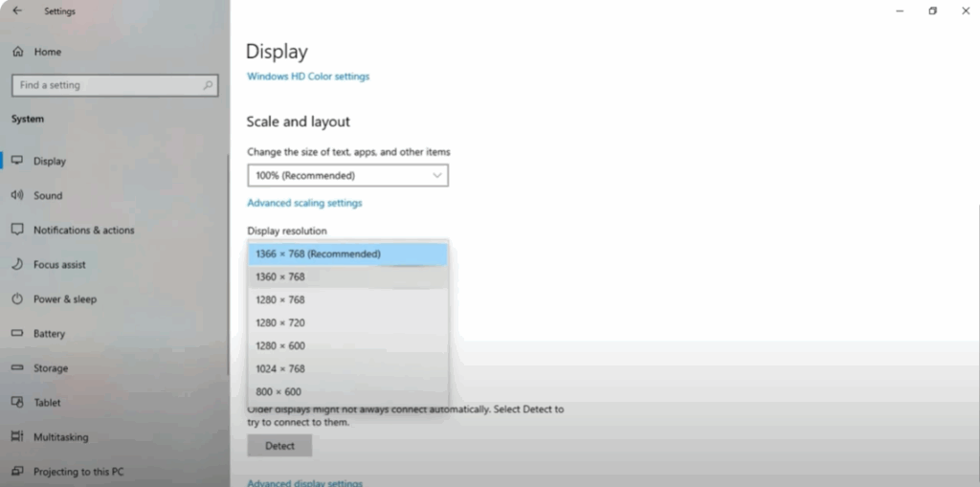Click the 'Display resolution' label
The width and height of the screenshot is (980, 487).
pyautogui.click(x=287, y=231)
